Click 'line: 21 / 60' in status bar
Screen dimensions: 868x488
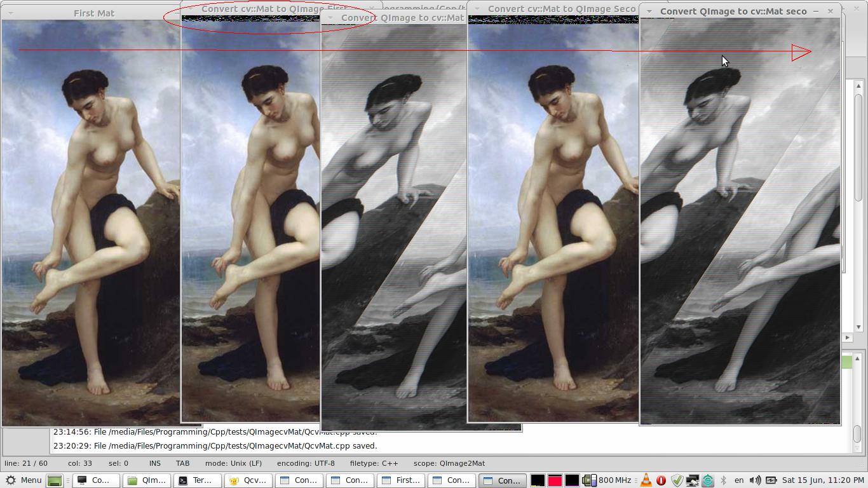[x=26, y=463]
